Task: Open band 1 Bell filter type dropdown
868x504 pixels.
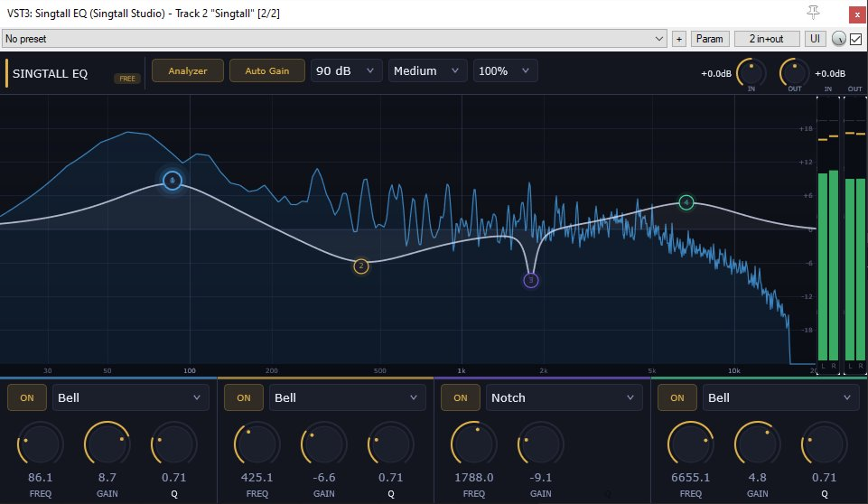Action: click(131, 397)
